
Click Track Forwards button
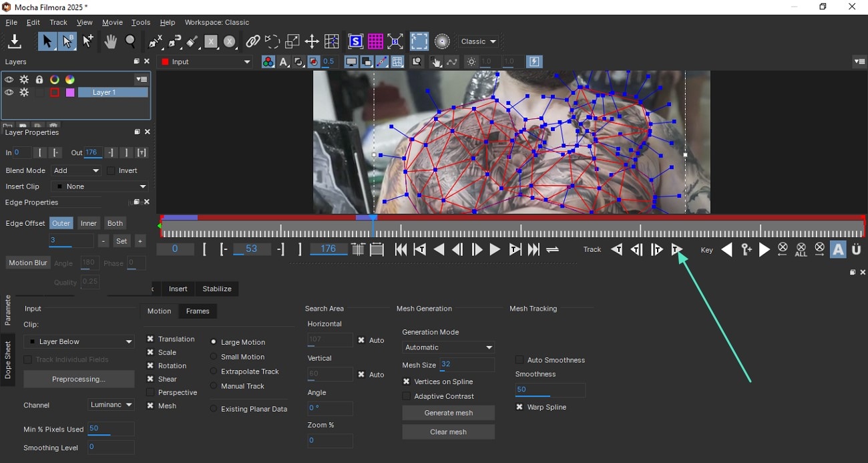676,250
